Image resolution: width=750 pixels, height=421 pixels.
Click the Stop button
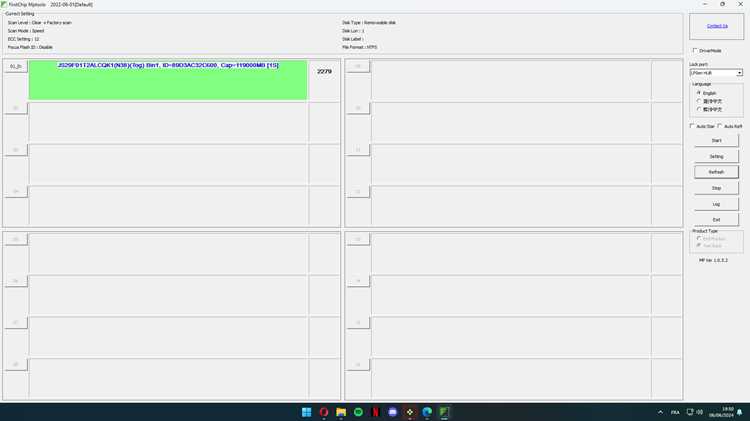point(716,188)
